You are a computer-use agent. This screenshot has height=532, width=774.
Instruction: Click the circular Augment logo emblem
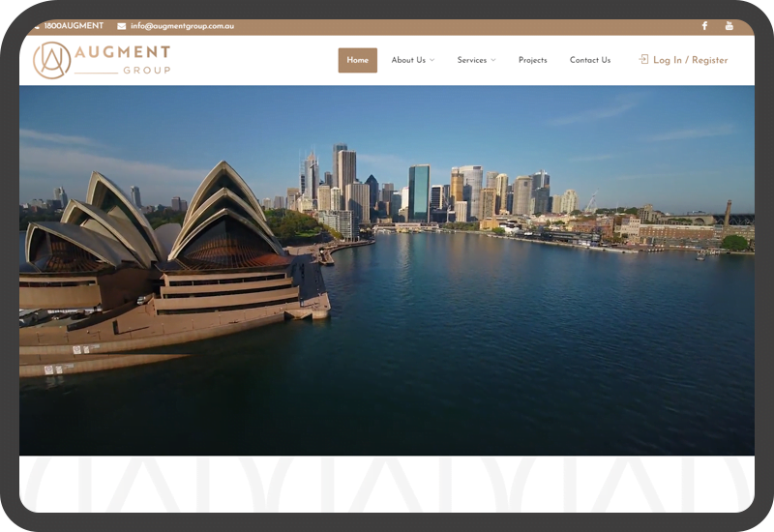tap(51, 60)
